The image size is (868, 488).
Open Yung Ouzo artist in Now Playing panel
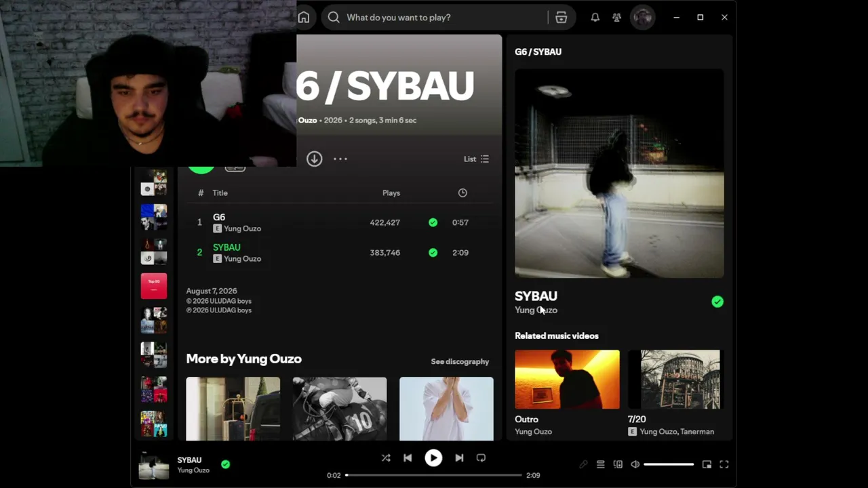click(x=536, y=310)
